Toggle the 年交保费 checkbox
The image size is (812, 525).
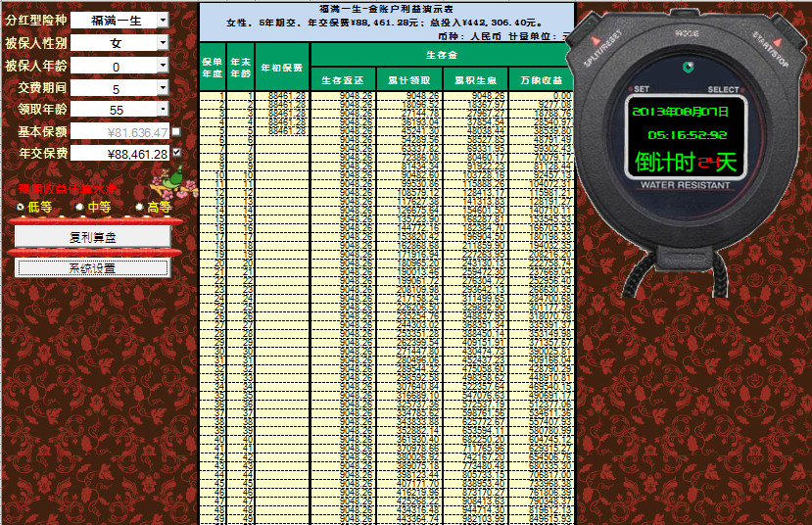[x=176, y=152]
